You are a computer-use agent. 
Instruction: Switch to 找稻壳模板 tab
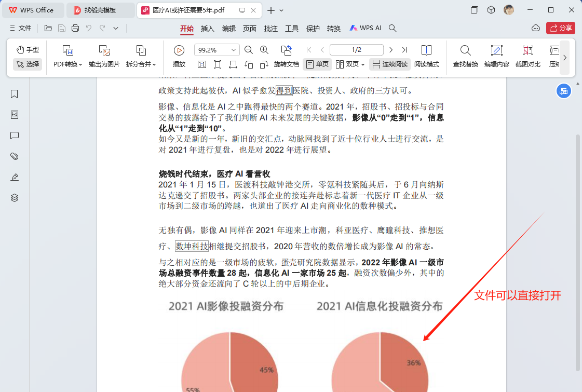100,10
